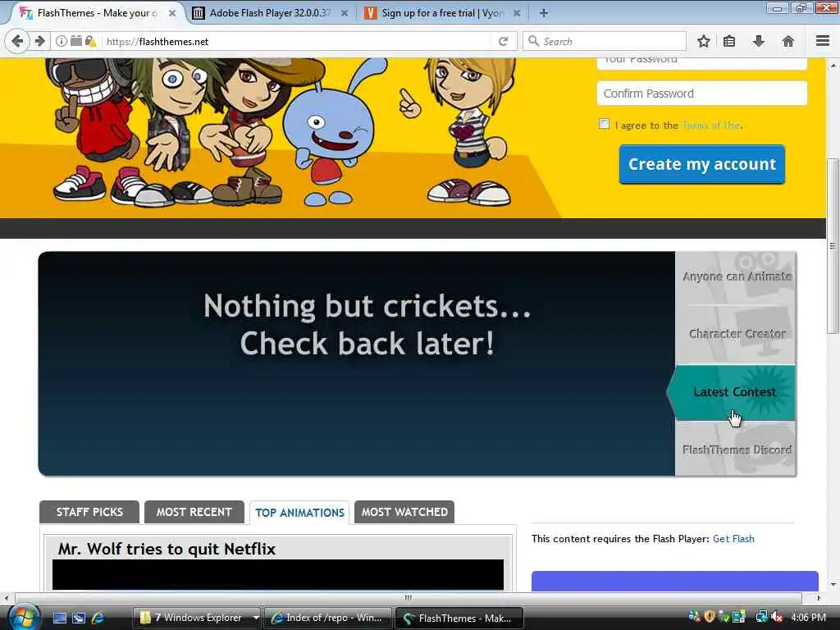Click Show Desktop quick launch icon
Image resolution: width=840 pixels, height=630 pixels.
point(60,619)
